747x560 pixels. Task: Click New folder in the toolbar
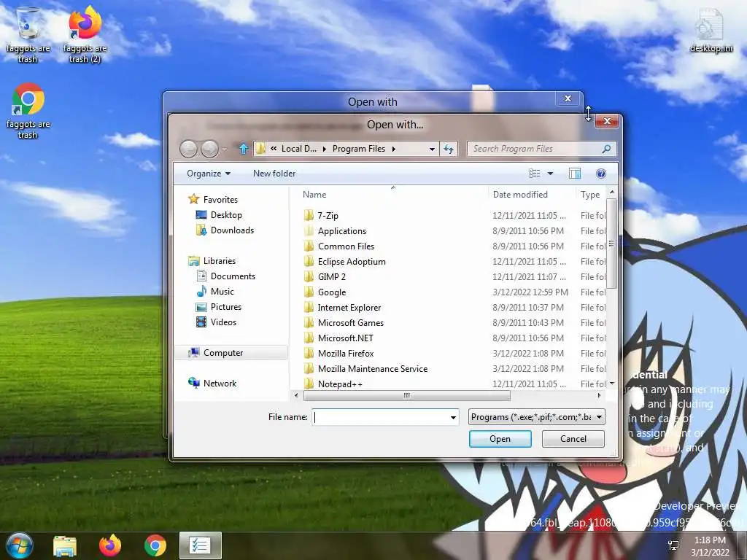pos(274,174)
